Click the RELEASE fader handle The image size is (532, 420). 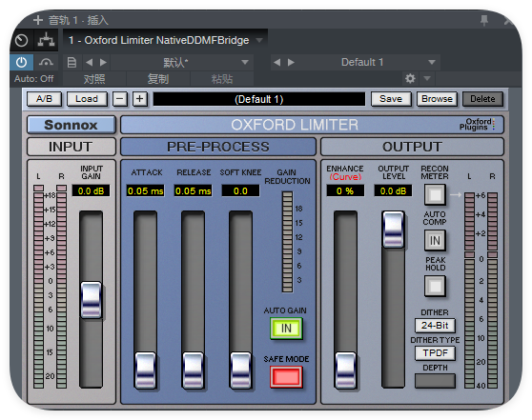pyautogui.click(x=193, y=370)
